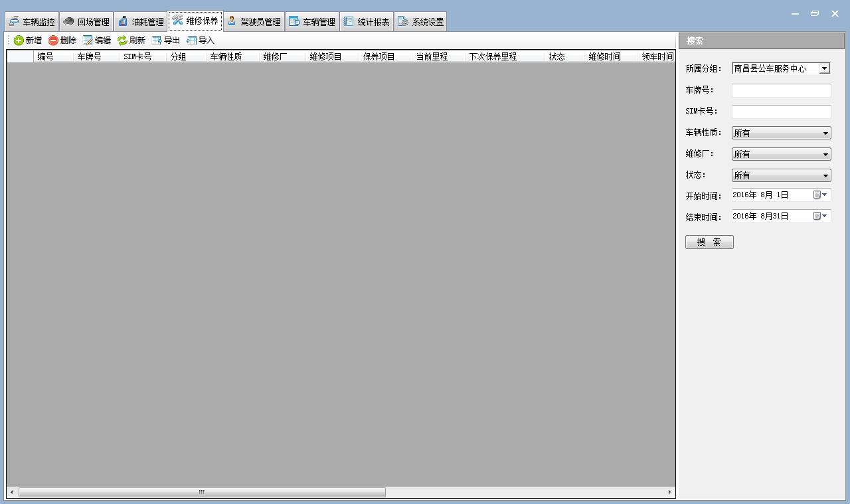The height and width of the screenshot is (504, 850).
Task: Click the 新增 (Add) toolbar icon
Action: [x=19, y=41]
